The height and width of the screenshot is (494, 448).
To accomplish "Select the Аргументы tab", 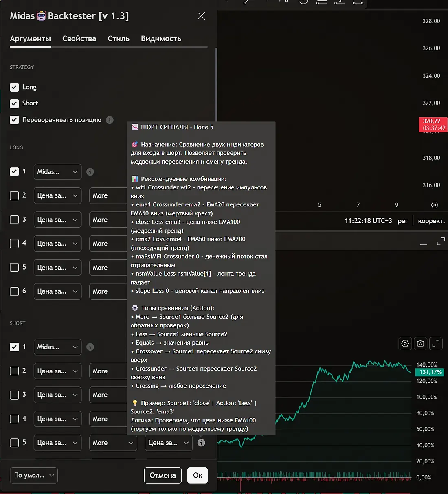I will 30,39.
